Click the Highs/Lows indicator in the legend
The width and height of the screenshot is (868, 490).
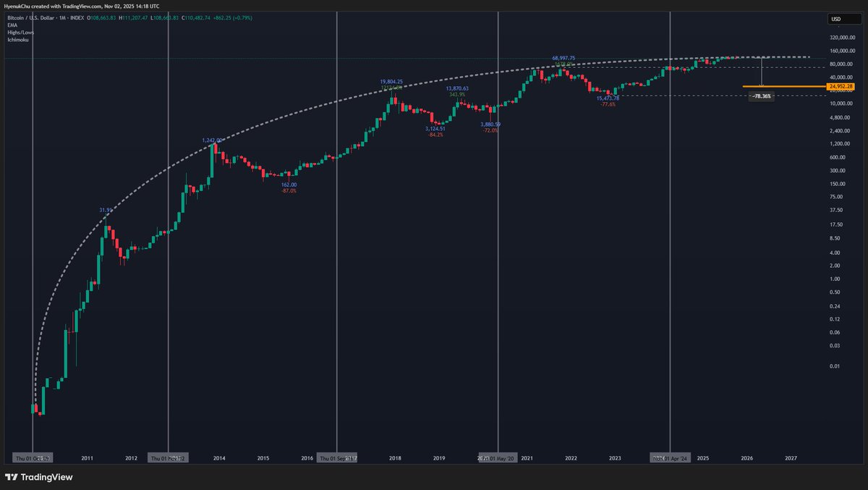coord(20,32)
